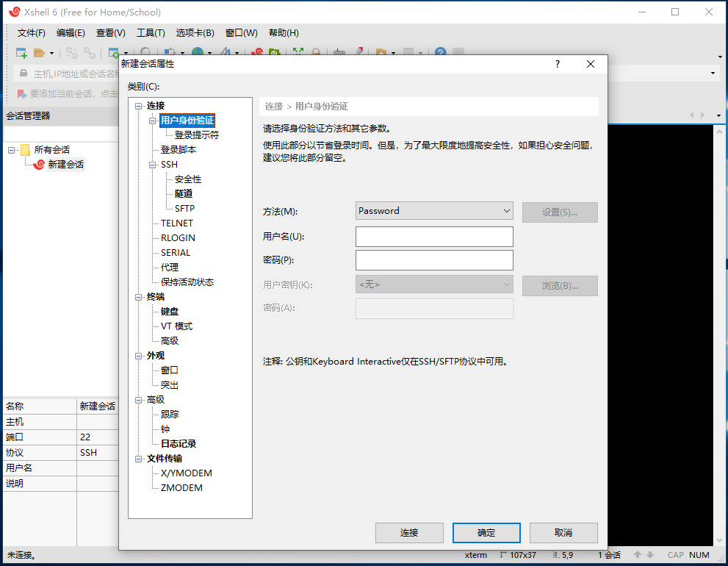Click the 用户名(U) input field
The image size is (728, 566).
point(434,237)
